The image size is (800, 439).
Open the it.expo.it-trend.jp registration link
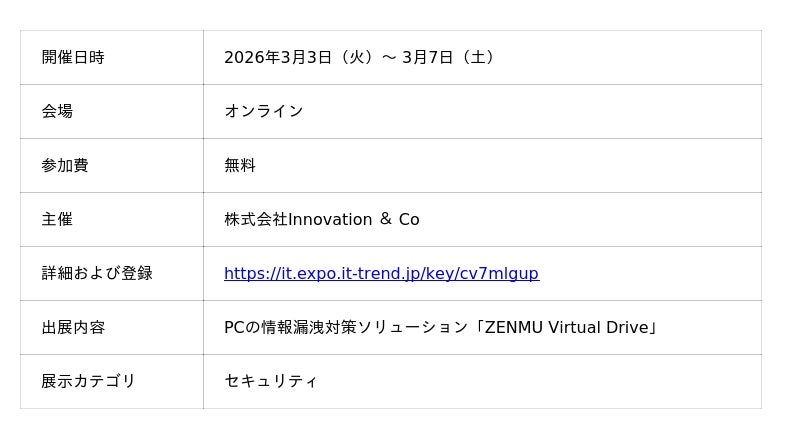381,273
